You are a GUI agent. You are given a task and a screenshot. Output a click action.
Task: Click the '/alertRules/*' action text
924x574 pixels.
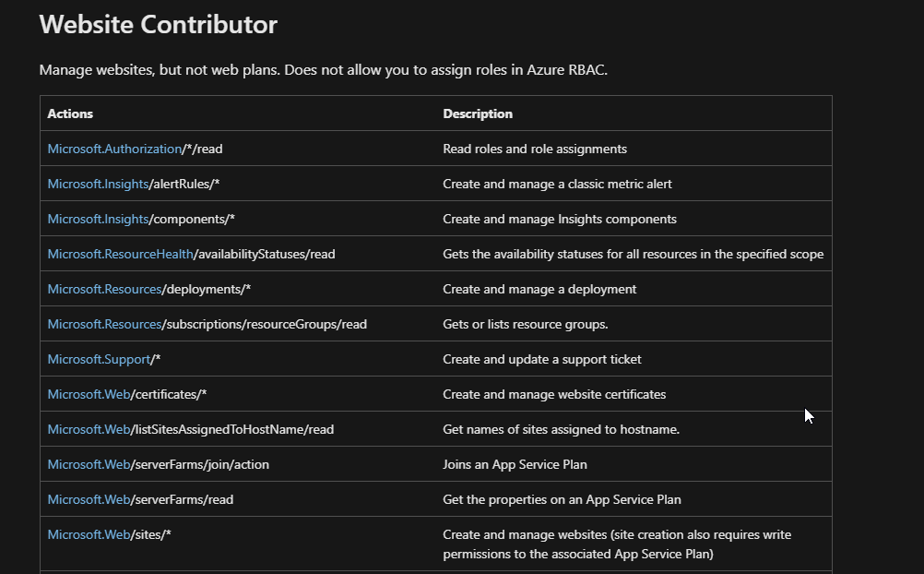pos(184,184)
